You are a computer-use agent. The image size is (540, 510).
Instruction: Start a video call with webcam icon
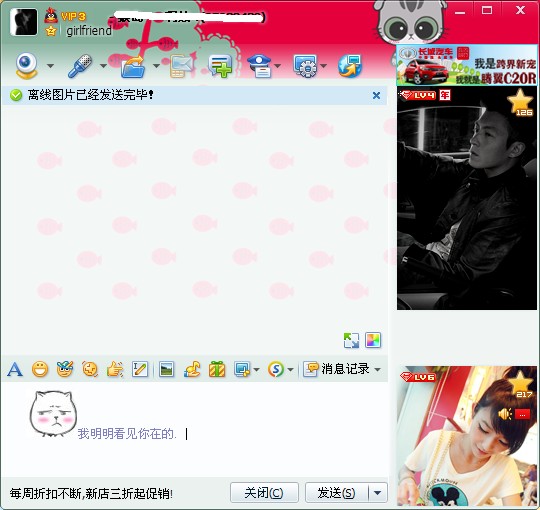[x=27, y=65]
